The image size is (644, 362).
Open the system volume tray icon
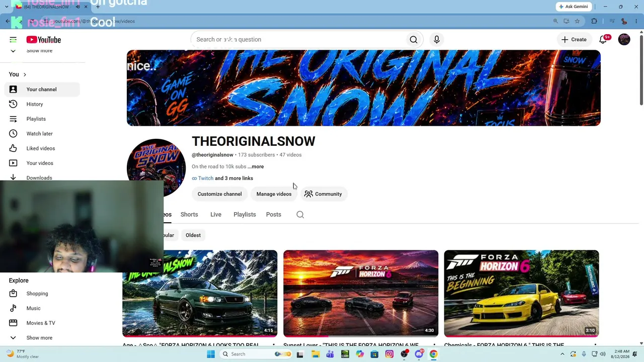coord(603,354)
